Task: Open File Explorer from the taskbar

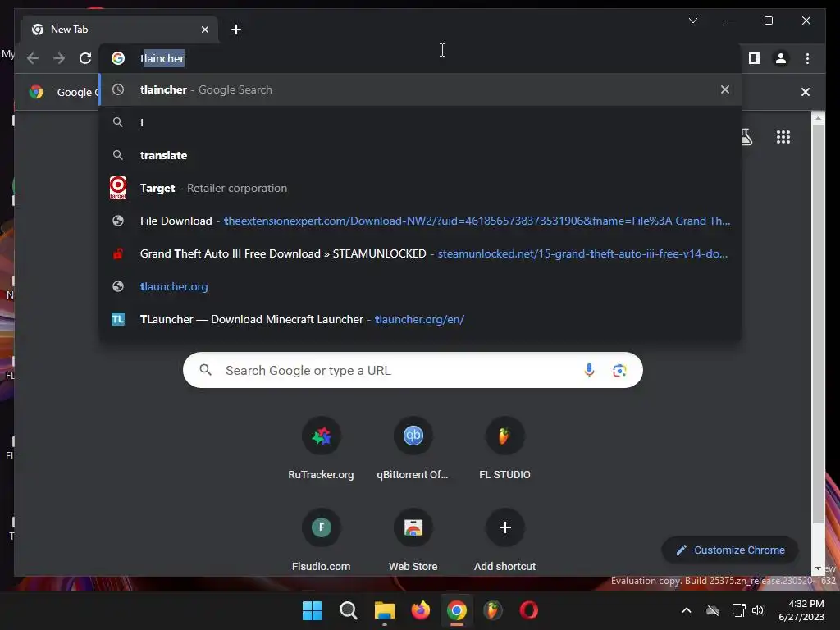Action: pyautogui.click(x=384, y=610)
